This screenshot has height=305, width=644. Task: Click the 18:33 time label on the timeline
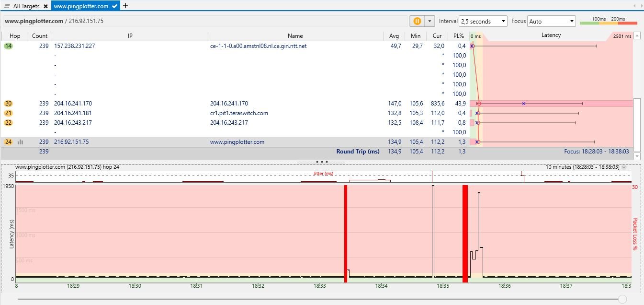click(x=319, y=286)
